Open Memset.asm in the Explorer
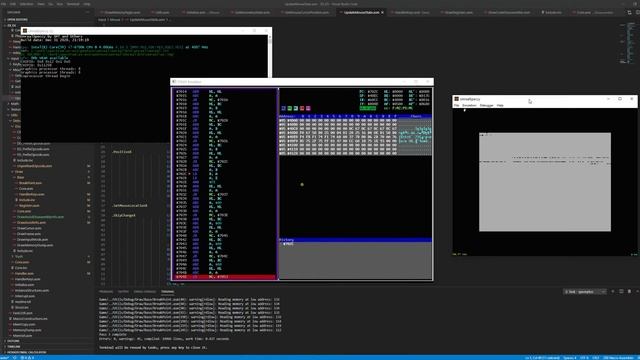The height and width of the screenshot is (360, 640). click(x=22, y=336)
